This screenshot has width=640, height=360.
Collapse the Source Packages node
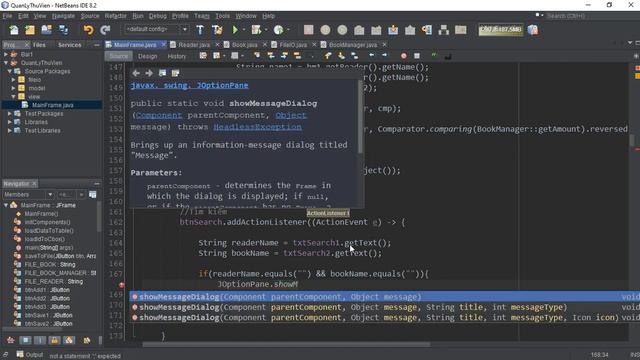pos(10,71)
